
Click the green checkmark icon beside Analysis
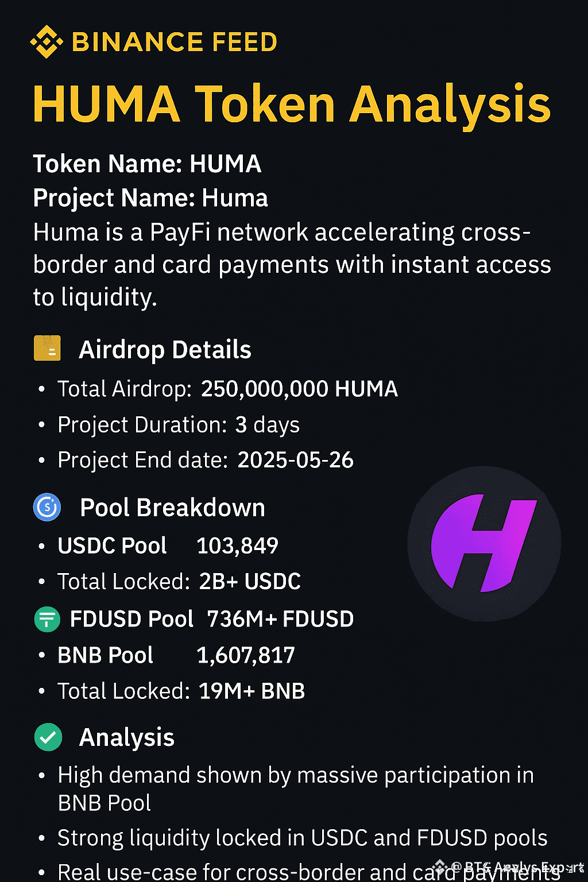(48, 737)
